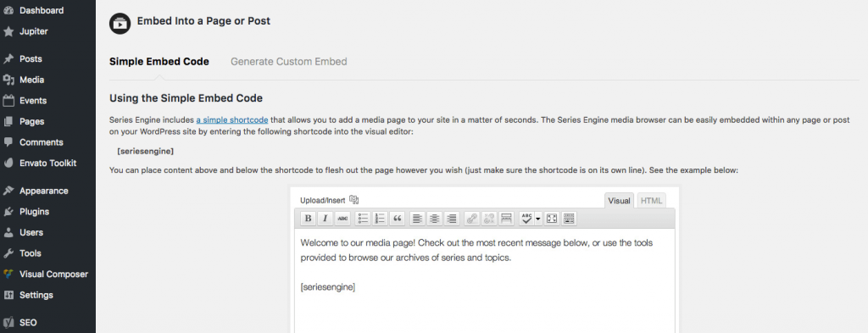
Task: Click the Visual Composer logo icon
Action: (x=8, y=275)
